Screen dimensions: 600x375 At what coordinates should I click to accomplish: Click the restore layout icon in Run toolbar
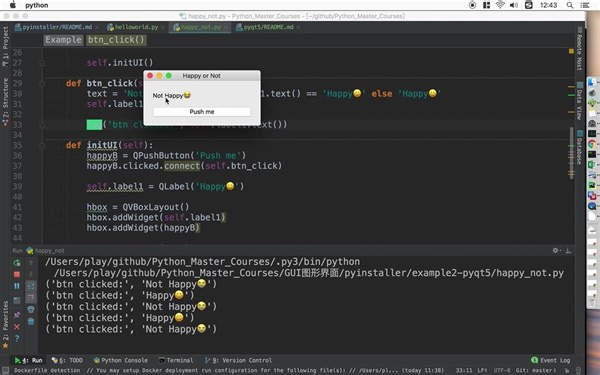pyautogui.click(x=17, y=300)
